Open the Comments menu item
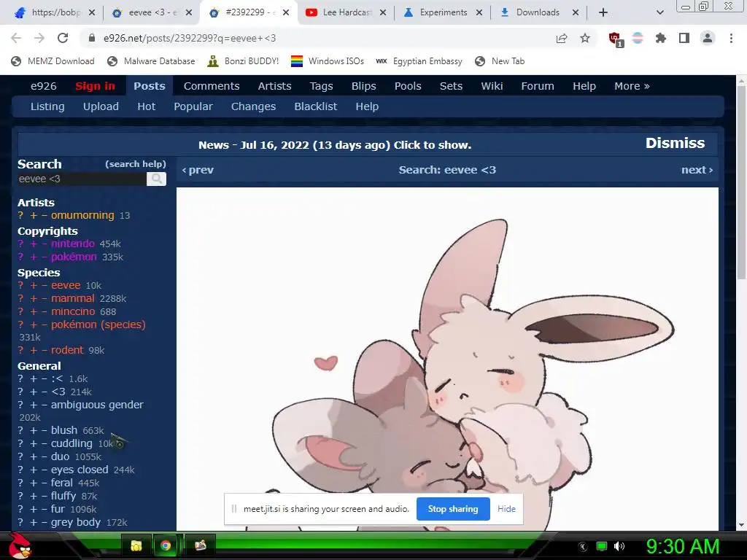 212,86
